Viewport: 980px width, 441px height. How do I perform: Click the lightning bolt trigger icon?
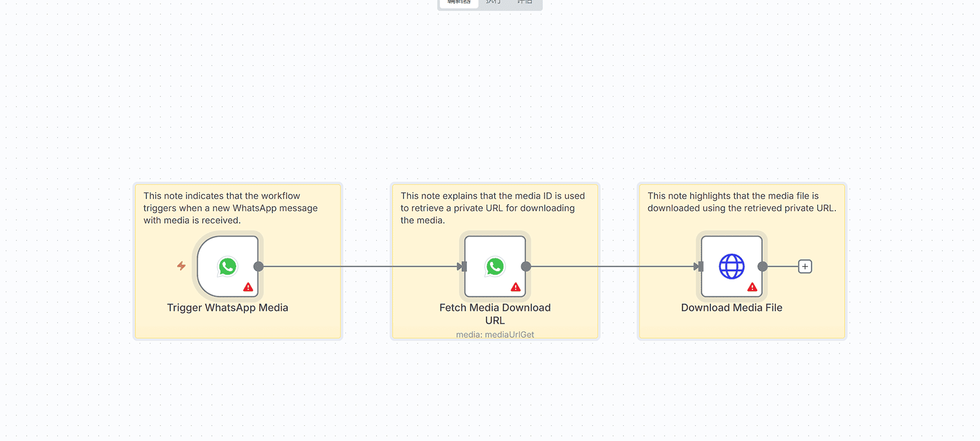click(181, 266)
